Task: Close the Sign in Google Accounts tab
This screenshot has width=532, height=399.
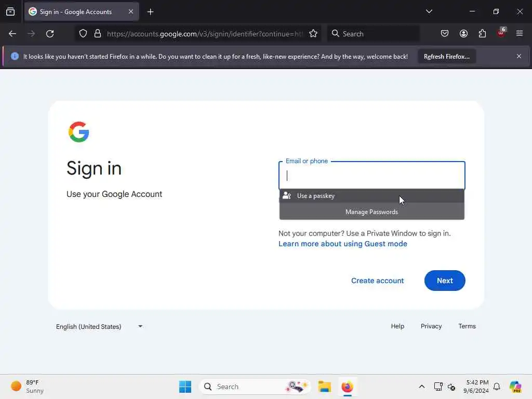Action: coord(131,11)
